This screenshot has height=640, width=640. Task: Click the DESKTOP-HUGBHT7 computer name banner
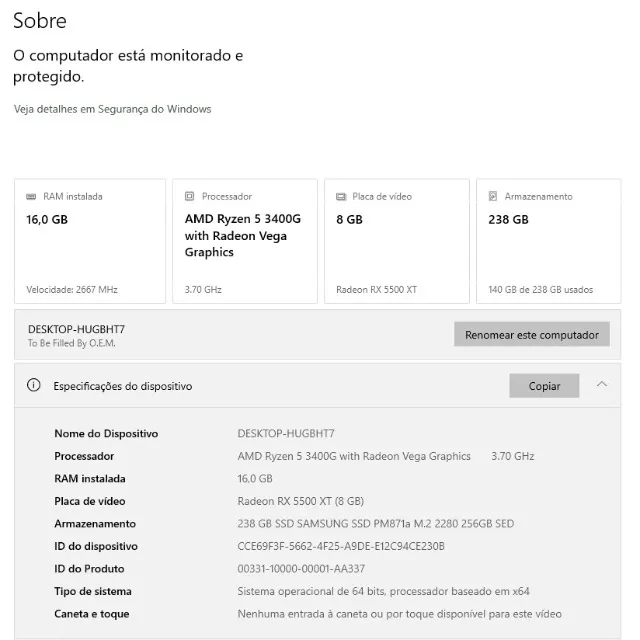point(318,334)
